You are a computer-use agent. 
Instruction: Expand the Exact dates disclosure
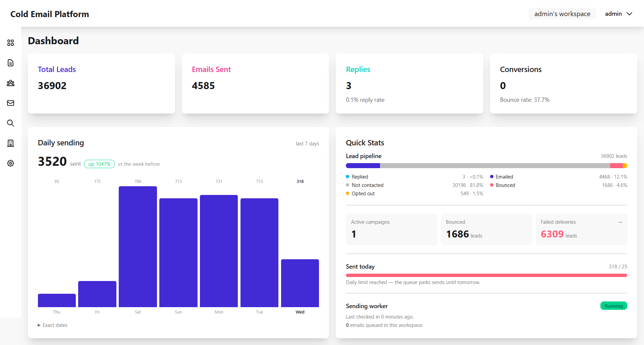(x=53, y=325)
